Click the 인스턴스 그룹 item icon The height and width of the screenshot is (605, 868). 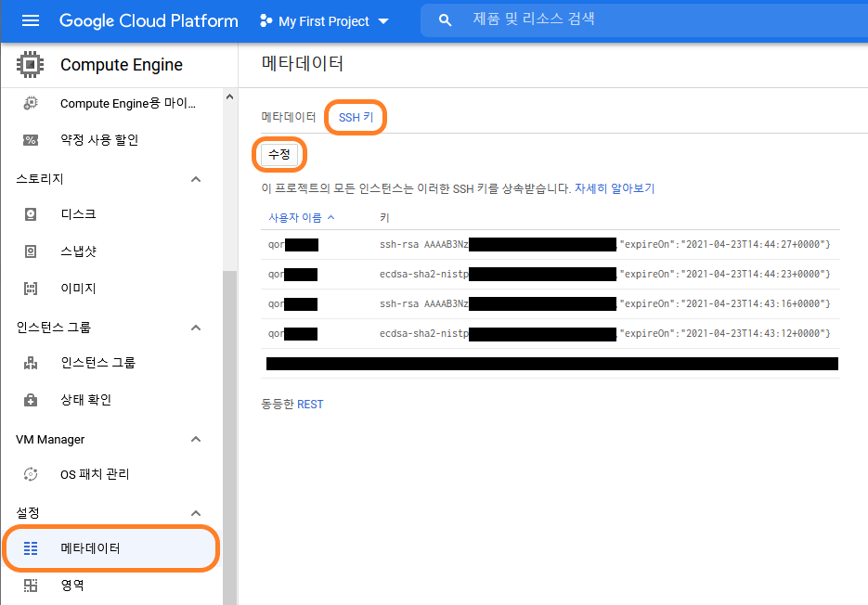(x=31, y=363)
